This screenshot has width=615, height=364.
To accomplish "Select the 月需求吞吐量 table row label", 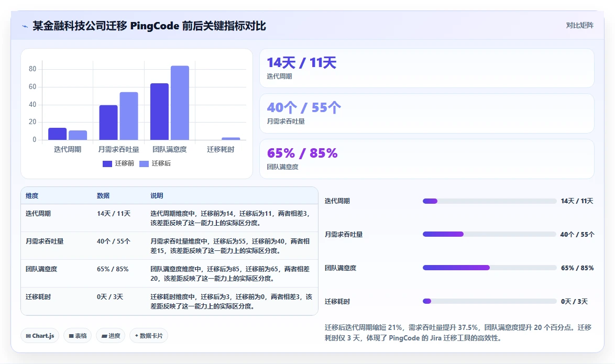I will click(x=45, y=241).
